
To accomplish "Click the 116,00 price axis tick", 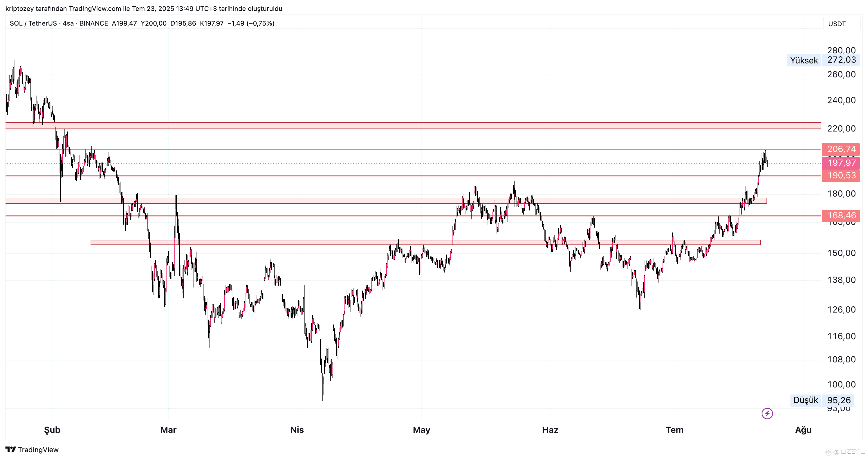I will tap(841, 336).
